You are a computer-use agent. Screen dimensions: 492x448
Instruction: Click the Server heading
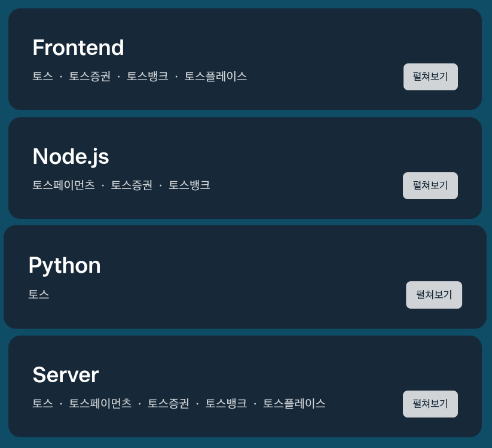pos(66,375)
